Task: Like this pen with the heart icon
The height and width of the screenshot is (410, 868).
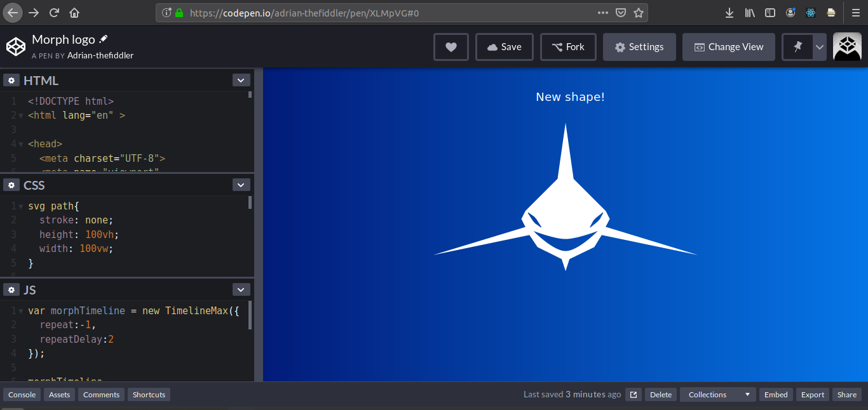Action: (451, 46)
